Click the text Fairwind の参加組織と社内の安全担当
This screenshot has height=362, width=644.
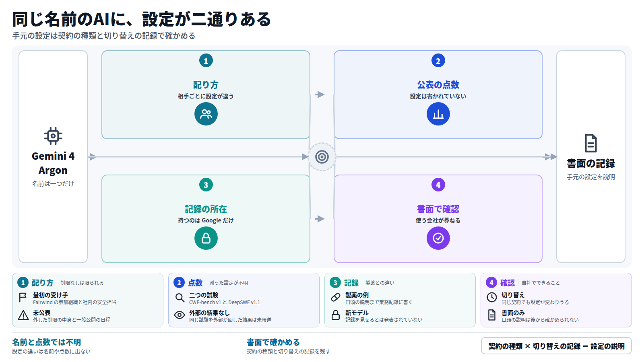[75, 302]
